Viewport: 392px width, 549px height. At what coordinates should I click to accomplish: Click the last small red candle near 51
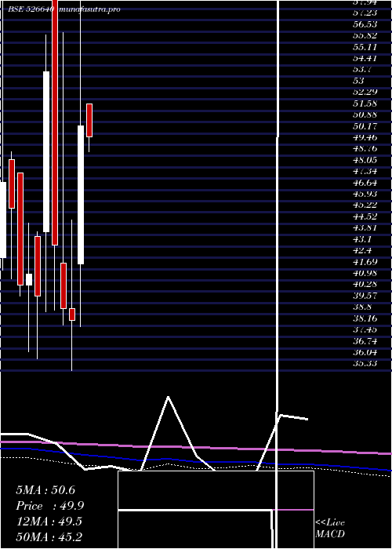[89, 120]
